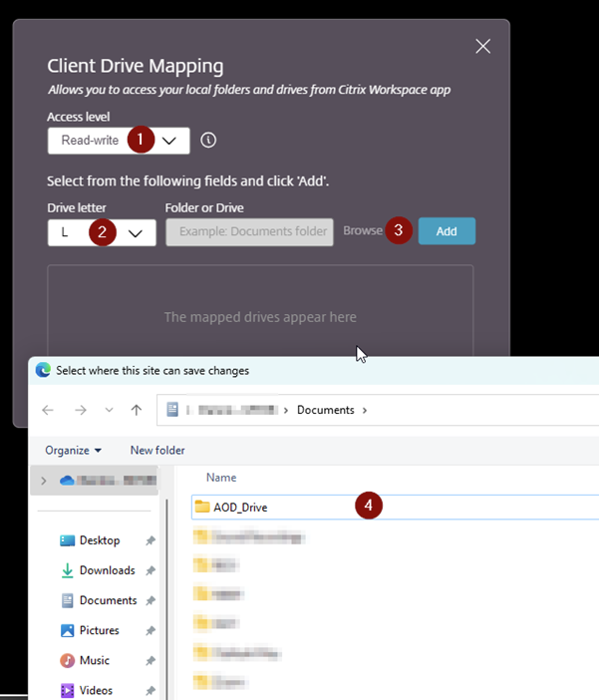599x700 pixels.
Task: Select the OneDrive cloud item in sidebar
Action: point(108,481)
